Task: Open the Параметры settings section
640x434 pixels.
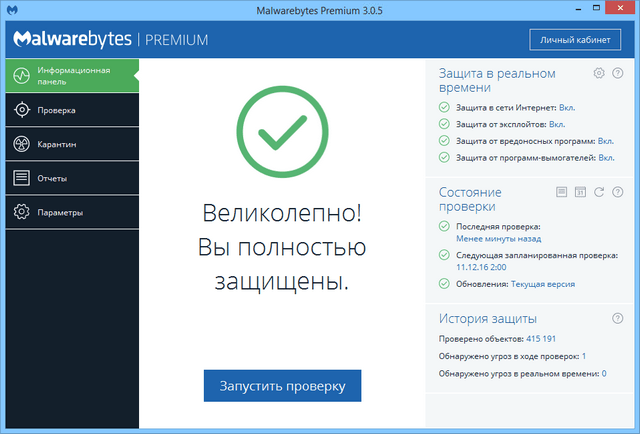Action: click(72, 212)
